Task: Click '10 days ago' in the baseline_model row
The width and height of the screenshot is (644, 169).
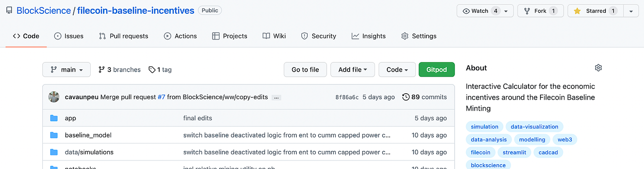Action: (429, 135)
